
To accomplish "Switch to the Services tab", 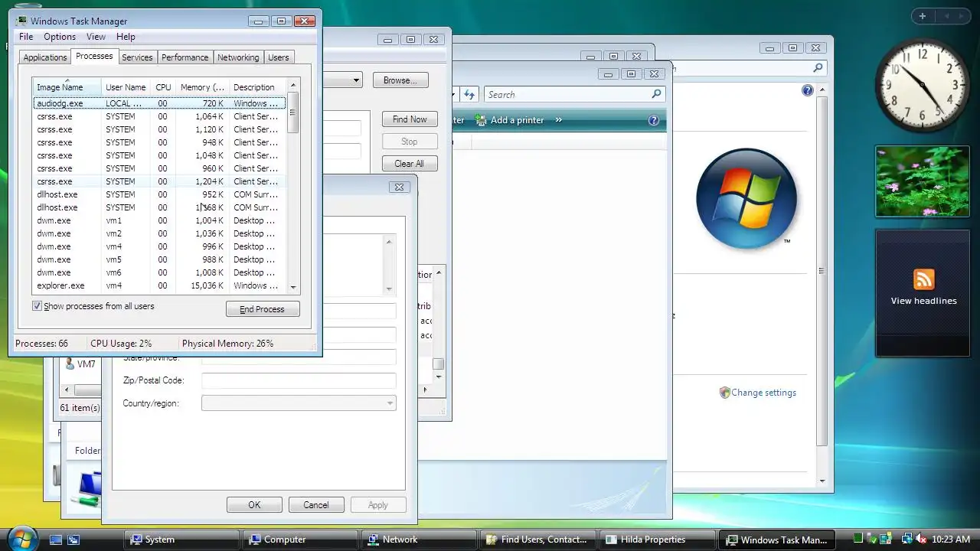I will tap(137, 57).
